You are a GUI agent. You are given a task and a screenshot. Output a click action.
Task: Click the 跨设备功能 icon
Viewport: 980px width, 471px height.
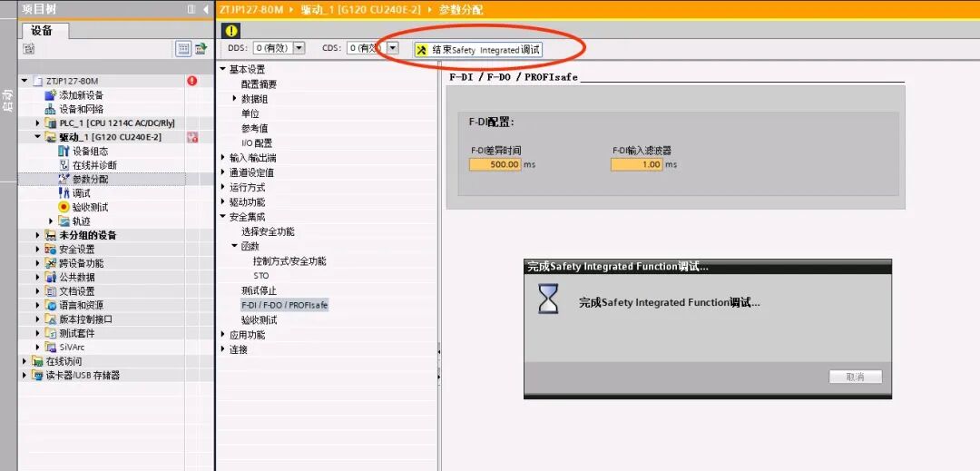(51, 263)
